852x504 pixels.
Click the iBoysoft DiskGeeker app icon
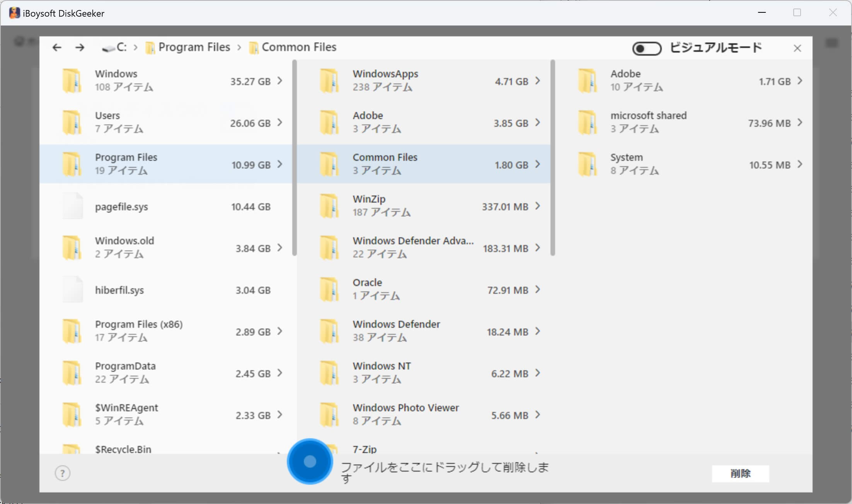14,13
